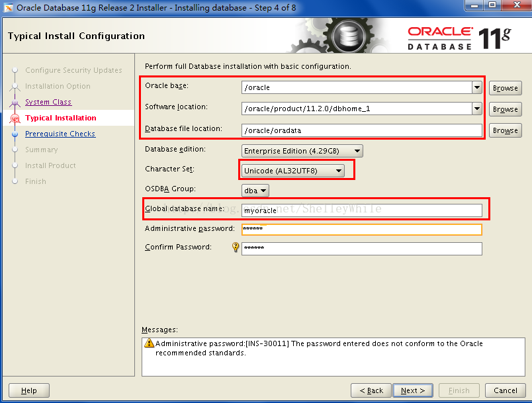
Task: Open the Character Set dropdown
Action: pyautogui.click(x=293, y=171)
